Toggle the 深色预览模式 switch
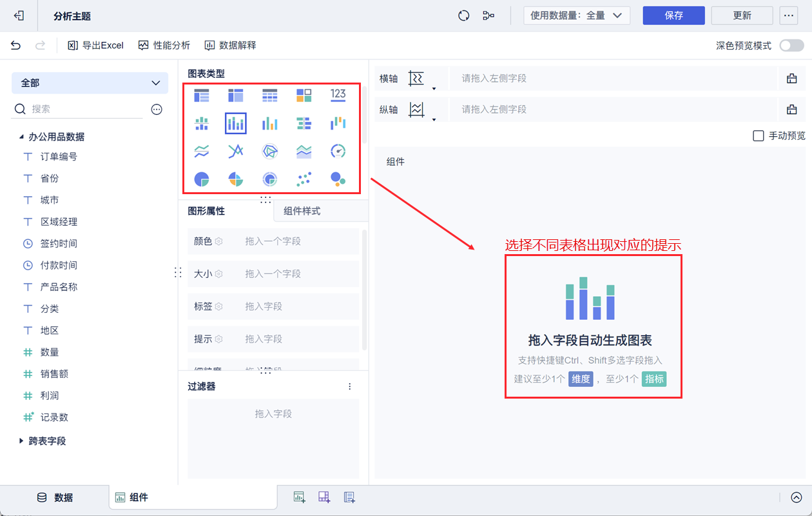The width and height of the screenshot is (812, 516). click(x=791, y=46)
